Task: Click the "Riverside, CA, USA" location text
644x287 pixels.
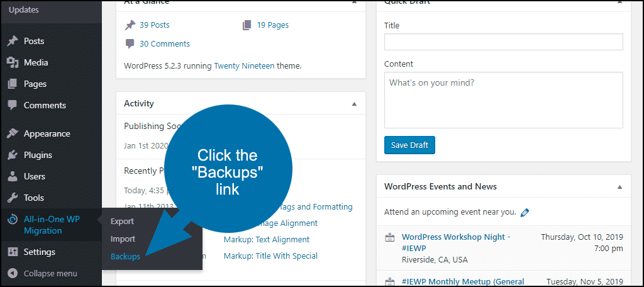Action: [435, 260]
